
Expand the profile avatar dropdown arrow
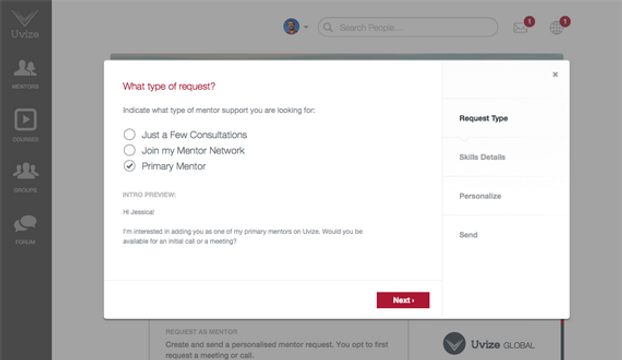point(306,27)
